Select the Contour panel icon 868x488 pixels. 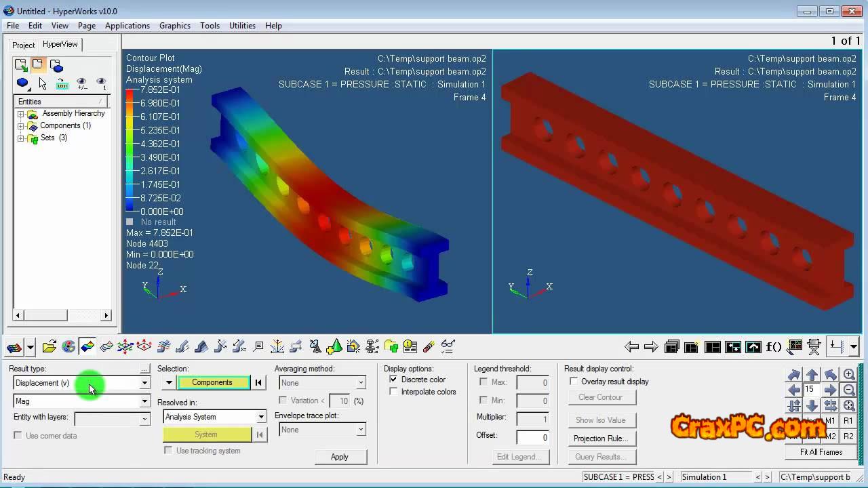tap(87, 347)
